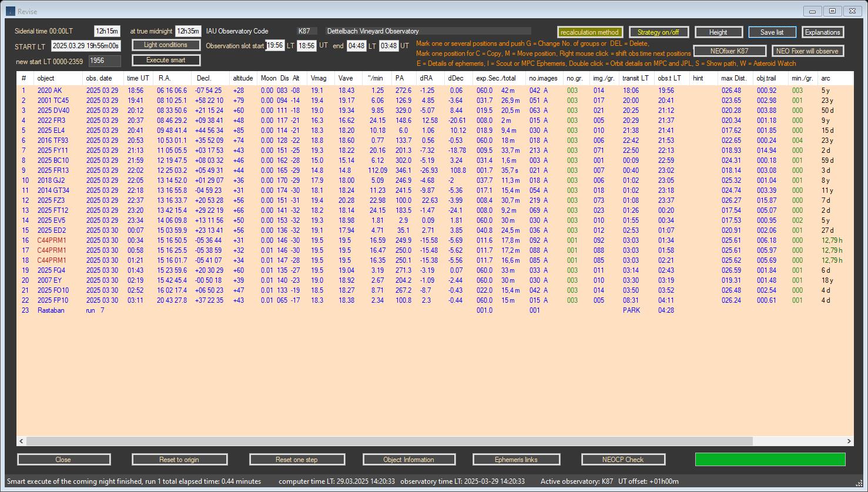Click PARK in the Rastaban row

632,310
